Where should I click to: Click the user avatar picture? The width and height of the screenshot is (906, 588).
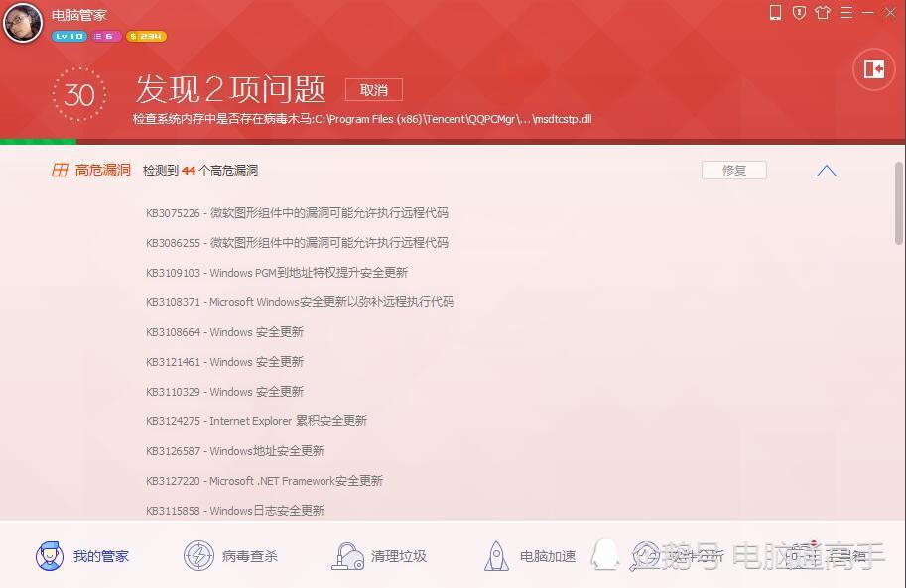tap(23, 23)
